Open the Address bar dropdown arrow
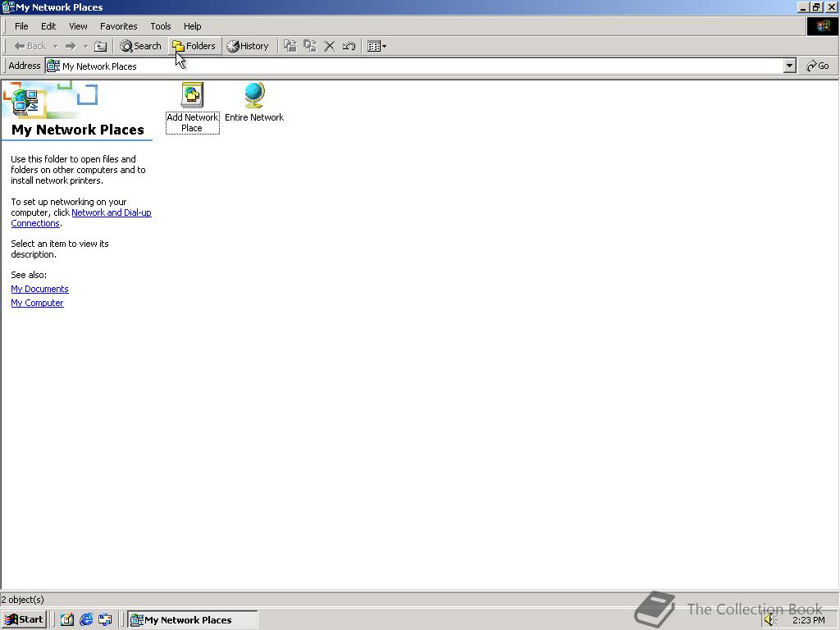This screenshot has height=630, width=840. coord(790,66)
